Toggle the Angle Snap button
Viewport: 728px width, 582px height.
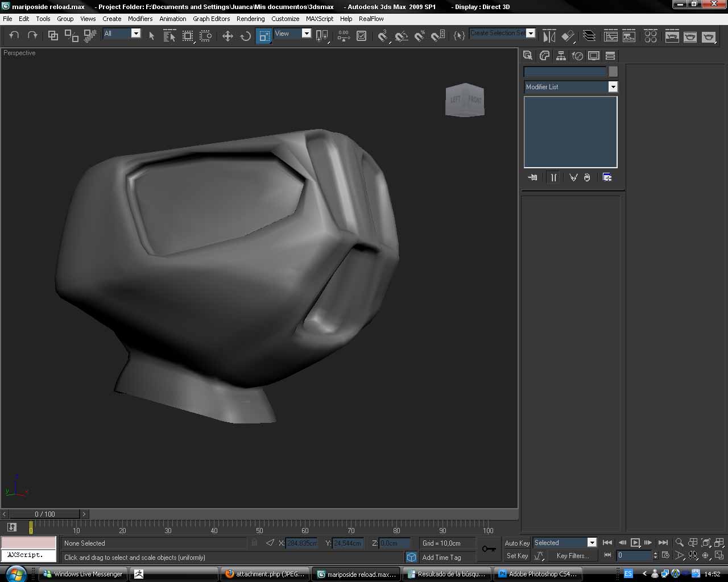pyautogui.click(x=402, y=35)
